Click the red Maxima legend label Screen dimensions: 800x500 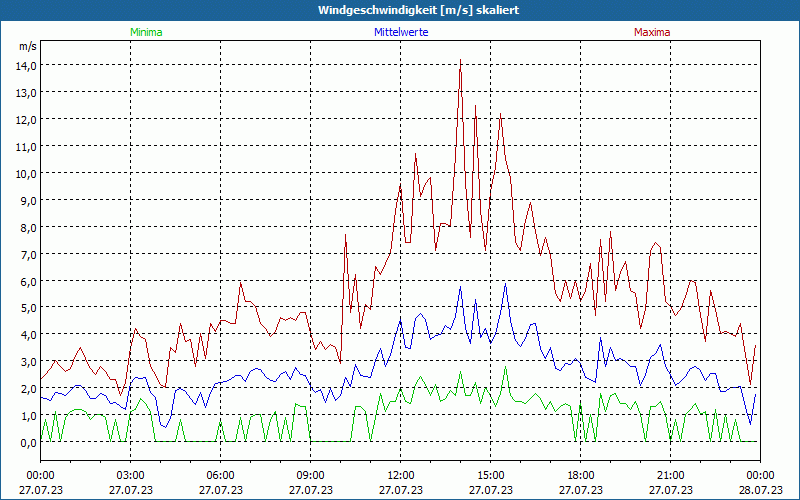(652, 32)
